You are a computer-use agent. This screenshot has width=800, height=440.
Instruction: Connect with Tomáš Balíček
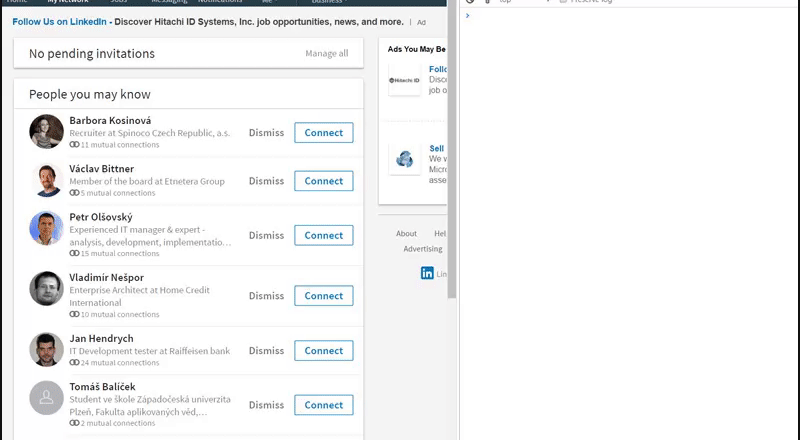(323, 405)
